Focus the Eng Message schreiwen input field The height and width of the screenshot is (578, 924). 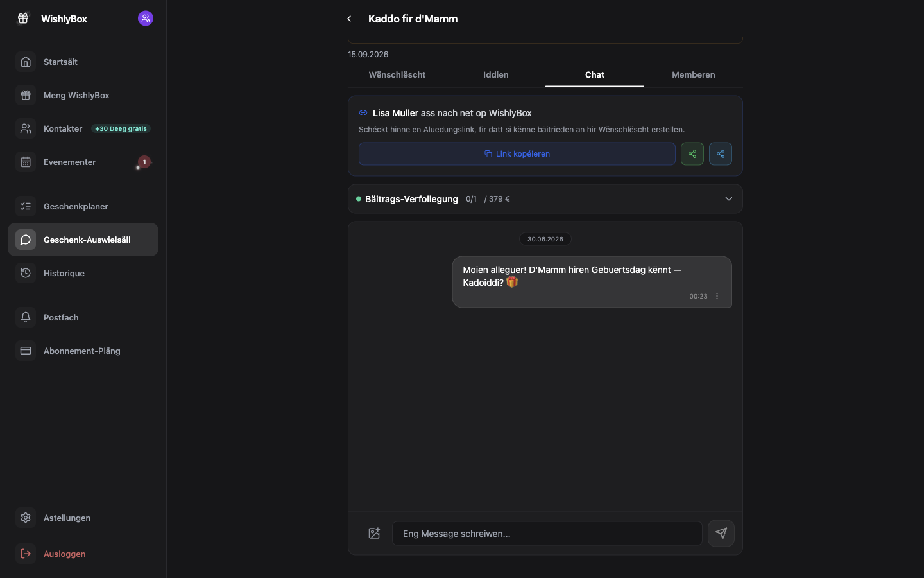coord(547,534)
